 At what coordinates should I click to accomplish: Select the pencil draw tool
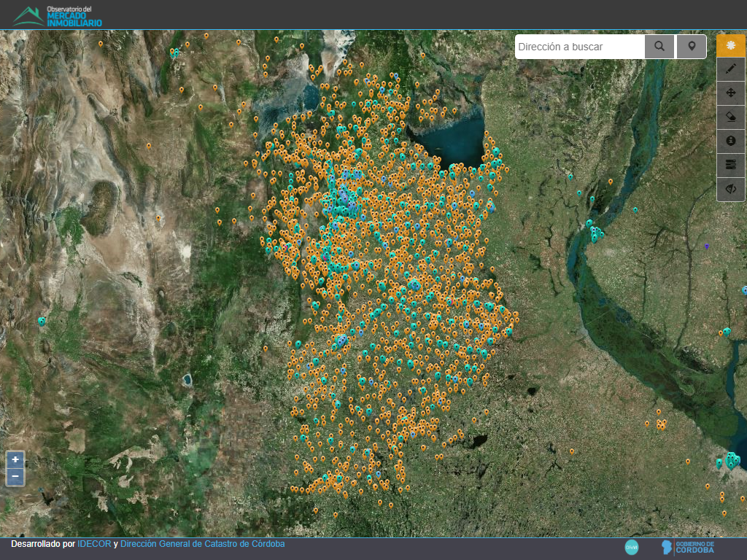pos(731,69)
